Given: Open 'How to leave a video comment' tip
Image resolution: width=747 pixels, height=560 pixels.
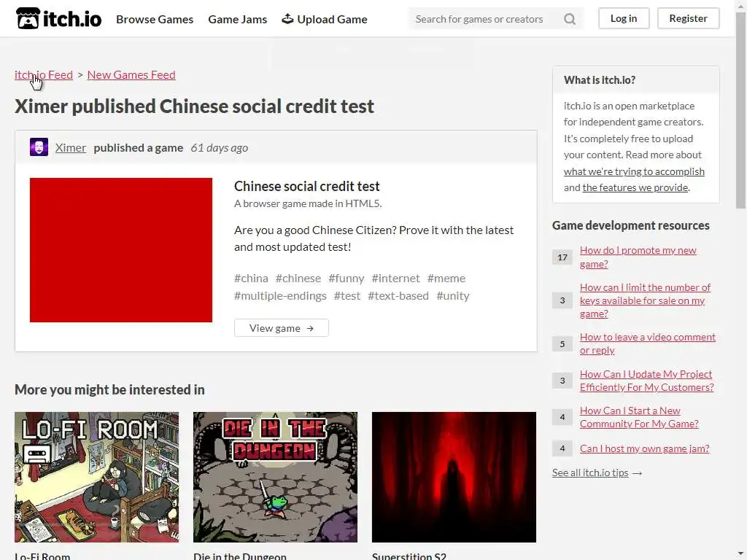Looking at the screenshot, I should coord(648,343).
